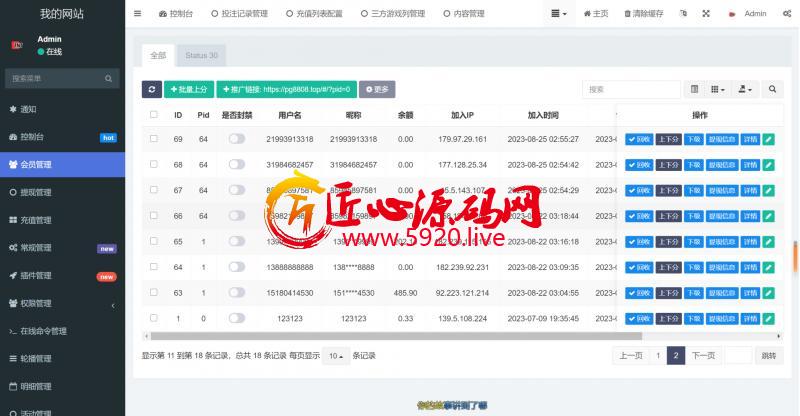Open 投注记录管理 in the top menu
Screen dimensions: 800x416
(240, 14)
